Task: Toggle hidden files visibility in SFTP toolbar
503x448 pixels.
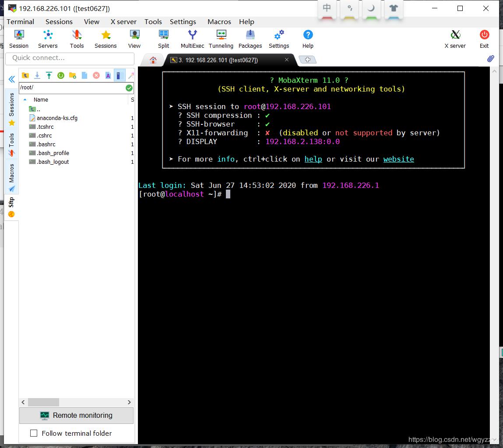Action: coord(119,75)
